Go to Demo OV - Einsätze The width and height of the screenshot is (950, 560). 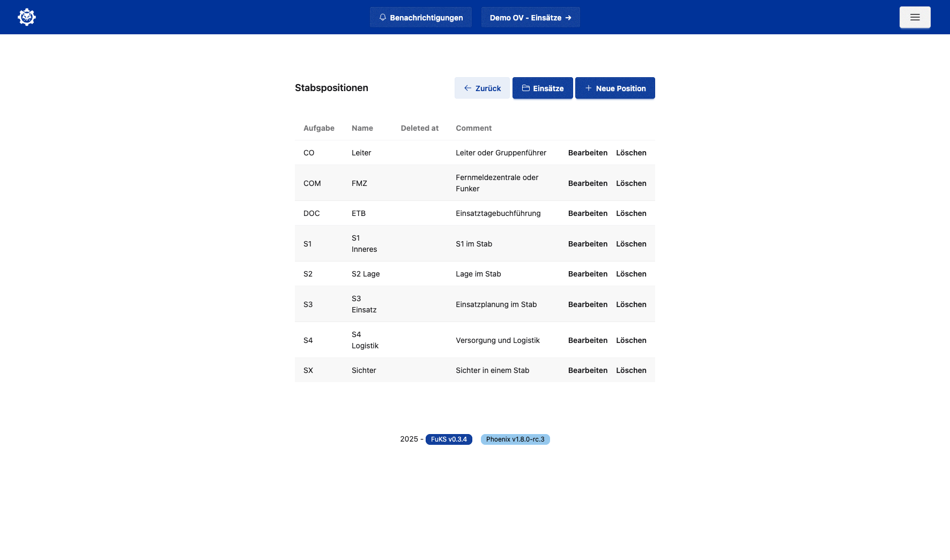tap(530, 18)
